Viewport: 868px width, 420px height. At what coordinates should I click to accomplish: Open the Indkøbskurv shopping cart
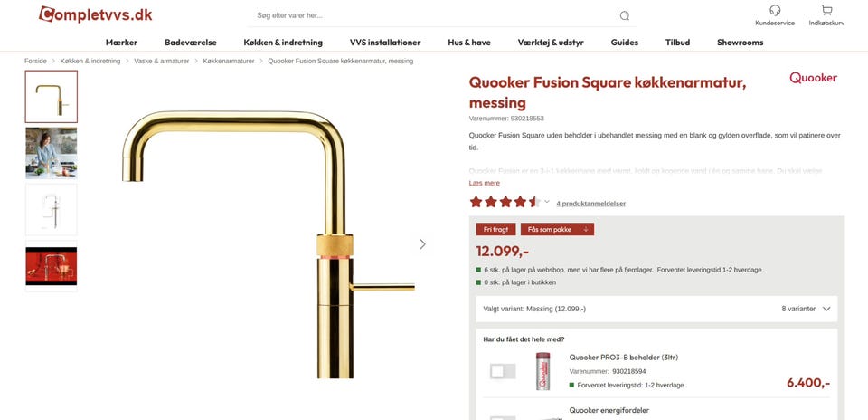(x=826, y=10)
